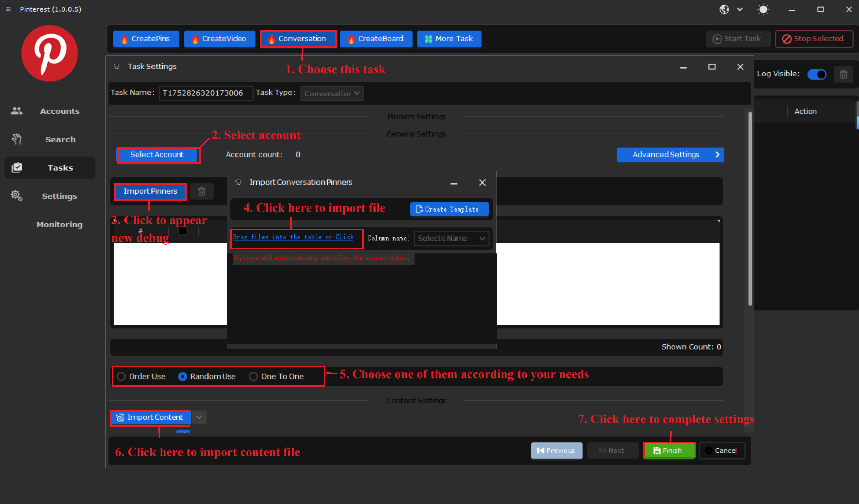
Task: Click the Cancel button
Action: [x=722, y=451]
